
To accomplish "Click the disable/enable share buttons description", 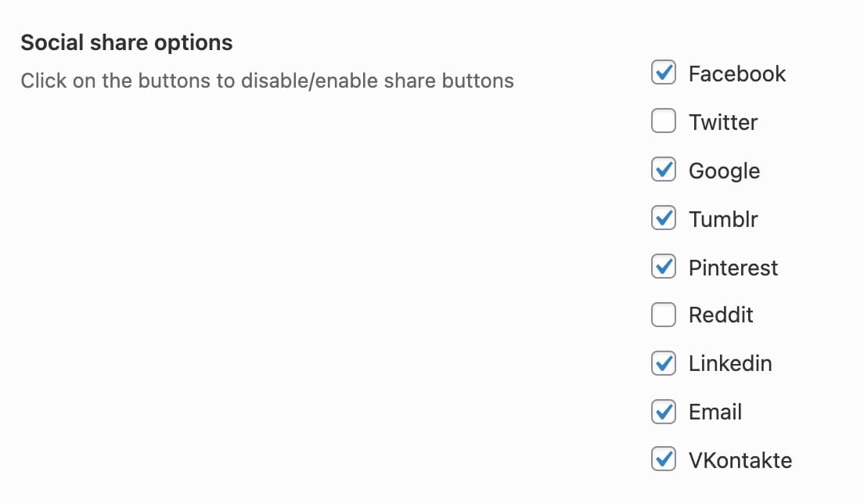I will 267,81.
